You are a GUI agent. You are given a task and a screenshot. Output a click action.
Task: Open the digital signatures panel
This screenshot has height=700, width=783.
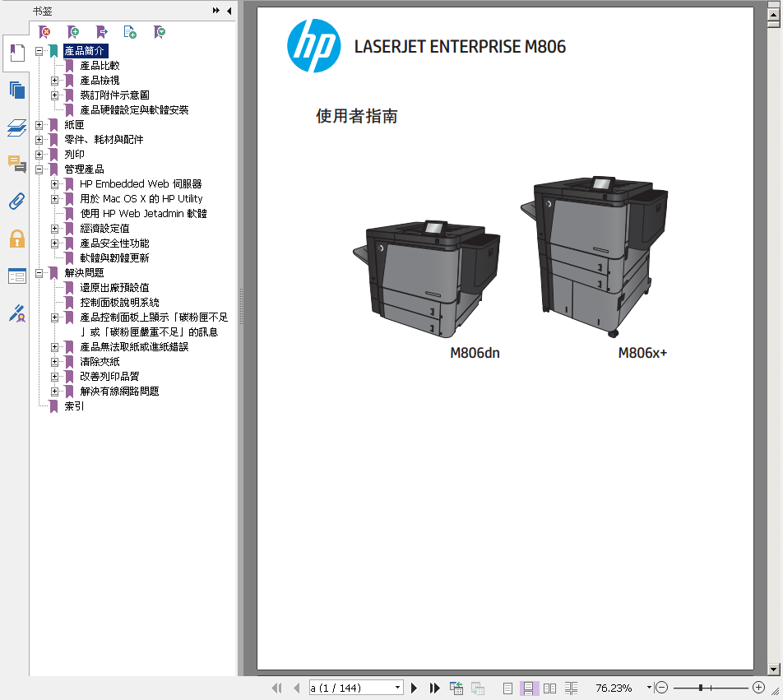[17, 313]
